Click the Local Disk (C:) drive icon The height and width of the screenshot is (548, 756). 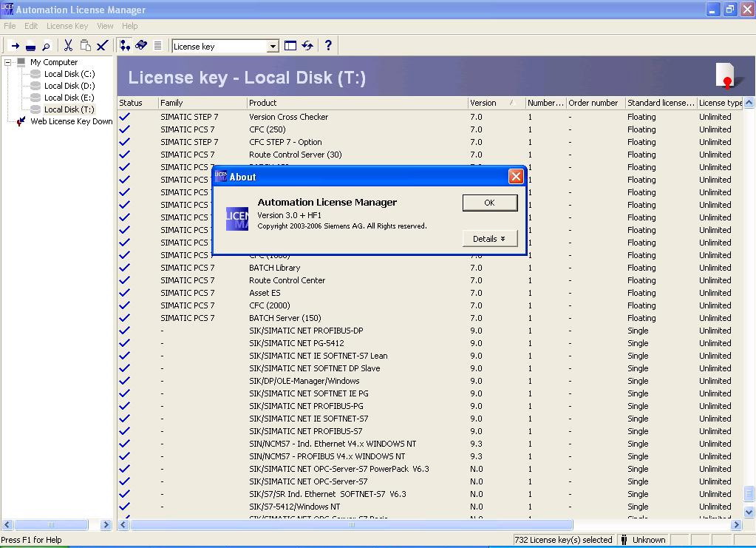pos(35,74)
